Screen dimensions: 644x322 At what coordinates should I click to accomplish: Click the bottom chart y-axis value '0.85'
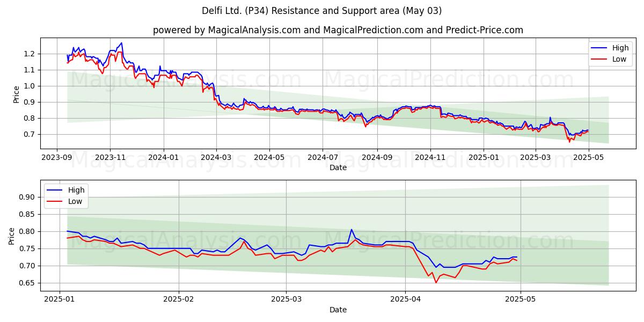pyautogui.click(x=28, y=214)
